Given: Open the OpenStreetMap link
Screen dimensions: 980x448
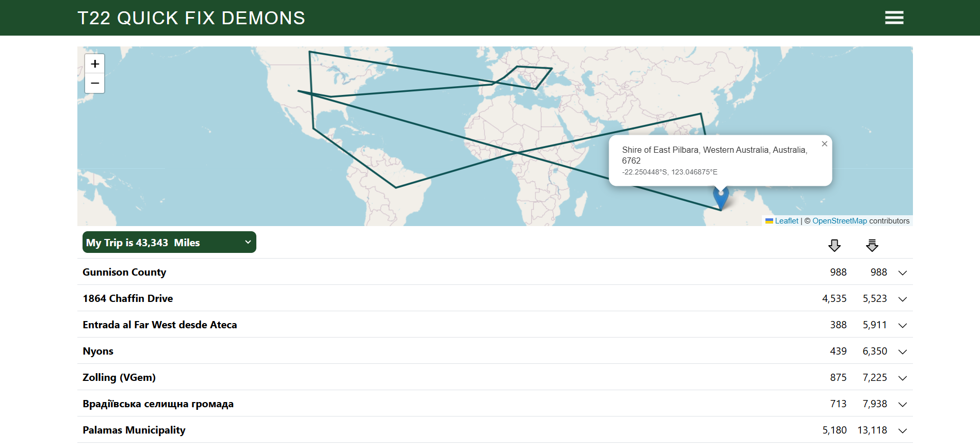Looking at the screenshot, I should (x=839, y=221).
